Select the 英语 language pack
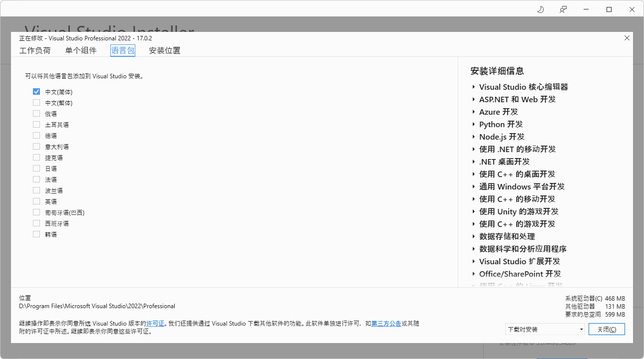The image size is (644, 359). (36, 201)
